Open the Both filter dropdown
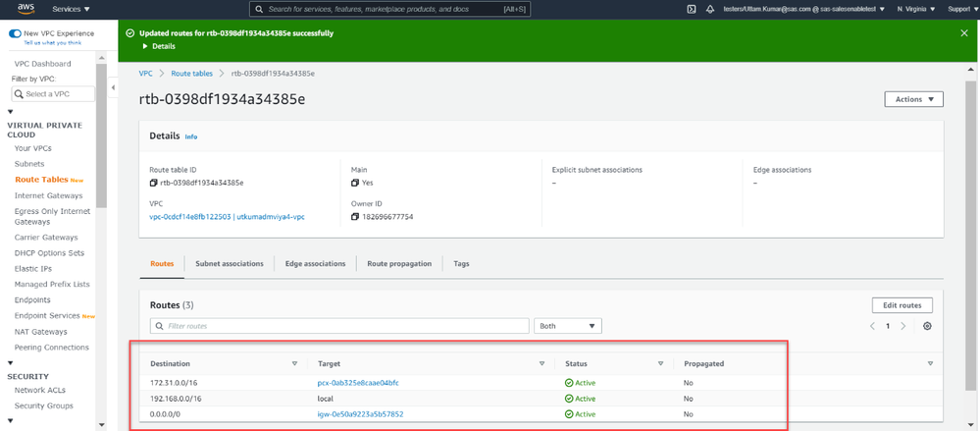980x431 pixels. point(567,326)
